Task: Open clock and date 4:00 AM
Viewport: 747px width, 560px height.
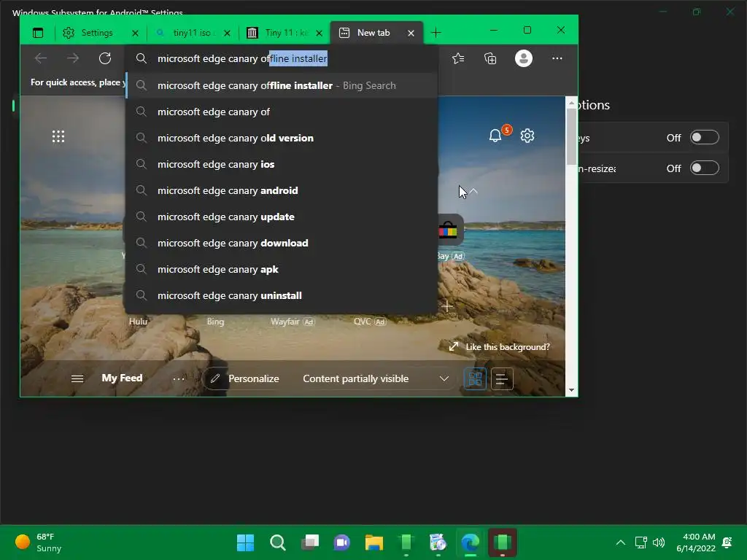Action: tap(696, 542)
